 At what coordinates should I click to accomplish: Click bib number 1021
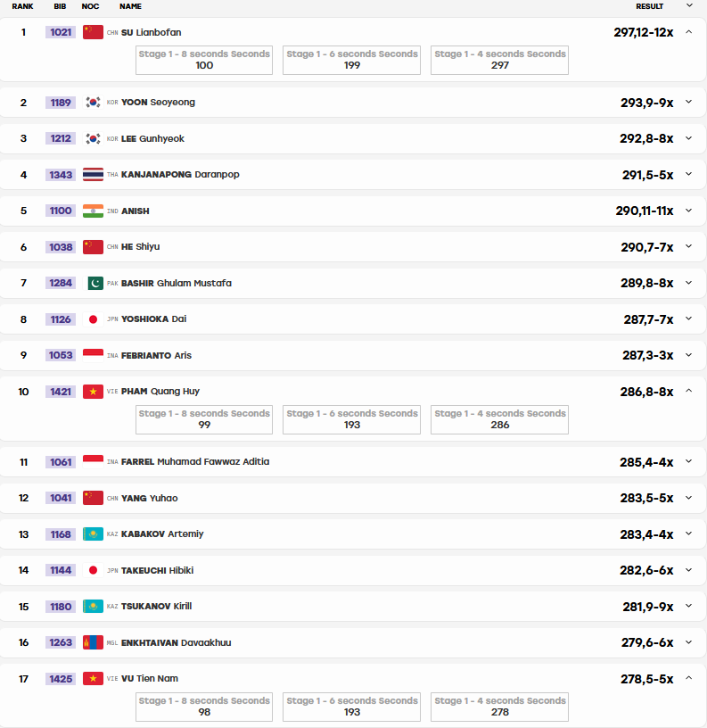pyautogui.click(x=61, y=32)
